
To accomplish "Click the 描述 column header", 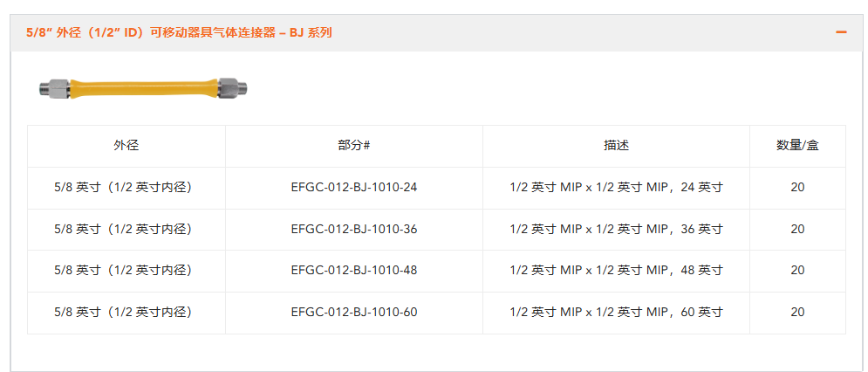I will click(616, 146).
